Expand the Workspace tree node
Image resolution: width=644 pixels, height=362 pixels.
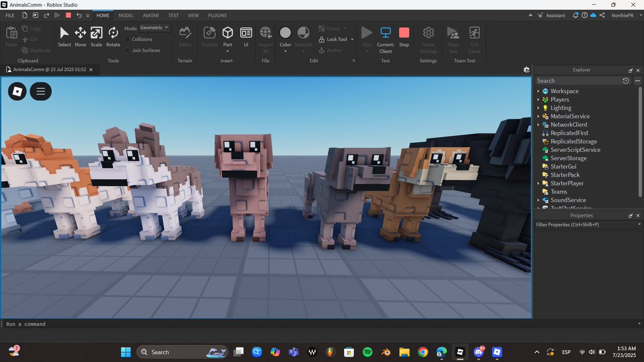pos(538,91)
